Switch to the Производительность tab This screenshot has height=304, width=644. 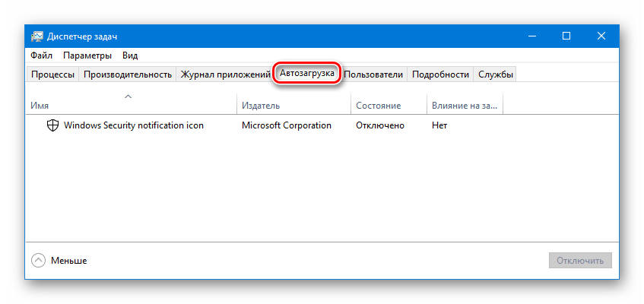pyautogui.click(x=127, y=74)
